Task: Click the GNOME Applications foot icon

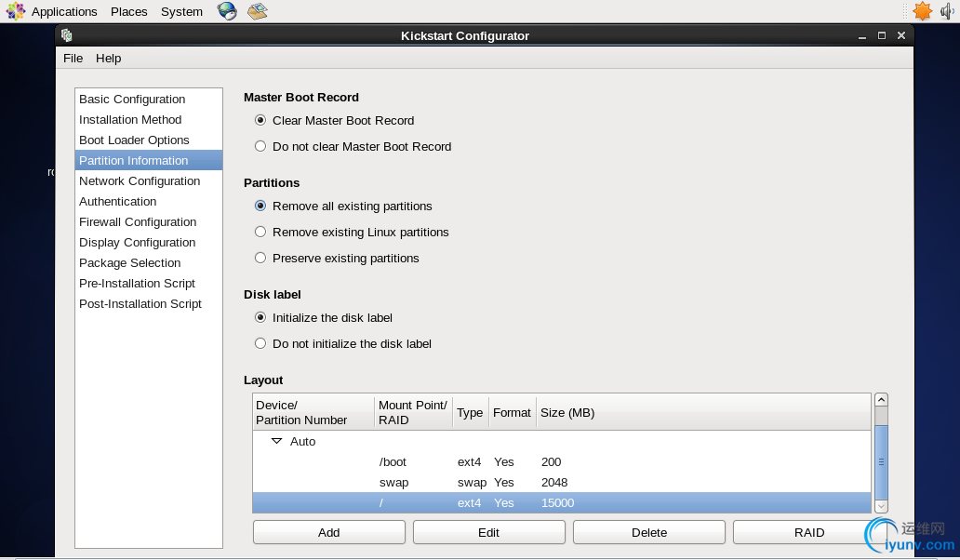Action: [x=15, y=11]
